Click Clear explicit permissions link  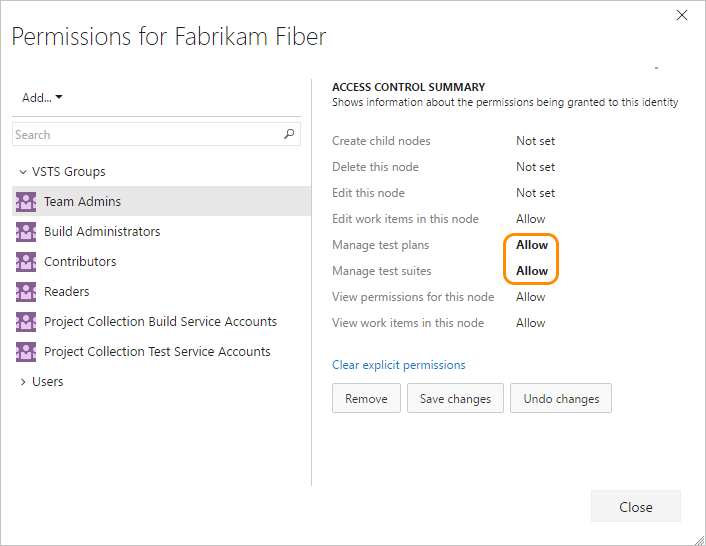click(398, 365)
